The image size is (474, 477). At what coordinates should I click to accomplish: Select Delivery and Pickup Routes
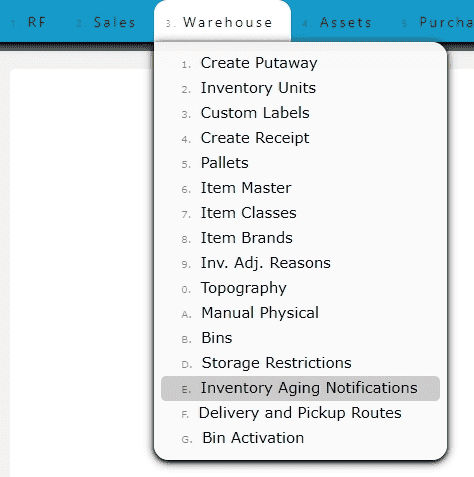click(x=300, y=413)
